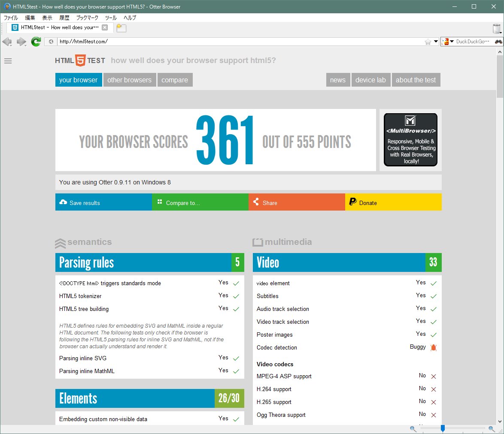Open the 履歴 menu
This screenshot has width=504, height=434.
[x=64, y=18]
